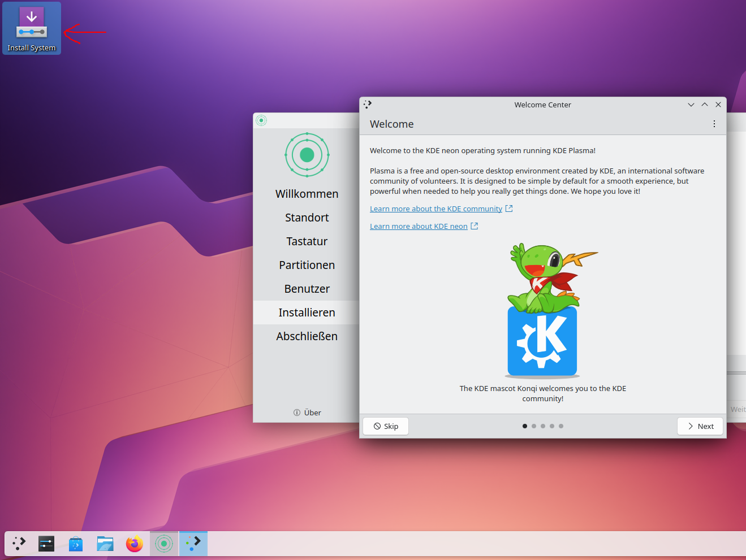Open the Welcome Center kebab menu
746x560 pixels.
[x=714, y=124]
